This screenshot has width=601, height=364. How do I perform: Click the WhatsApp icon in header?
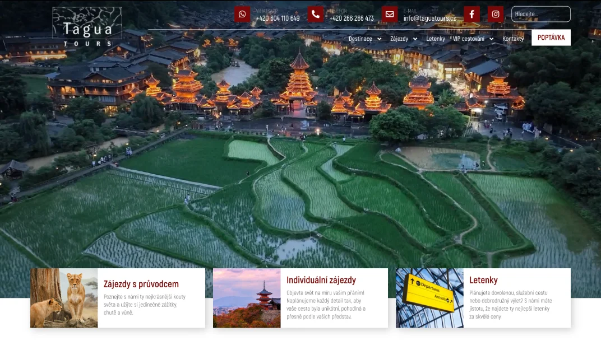[242, 14]
